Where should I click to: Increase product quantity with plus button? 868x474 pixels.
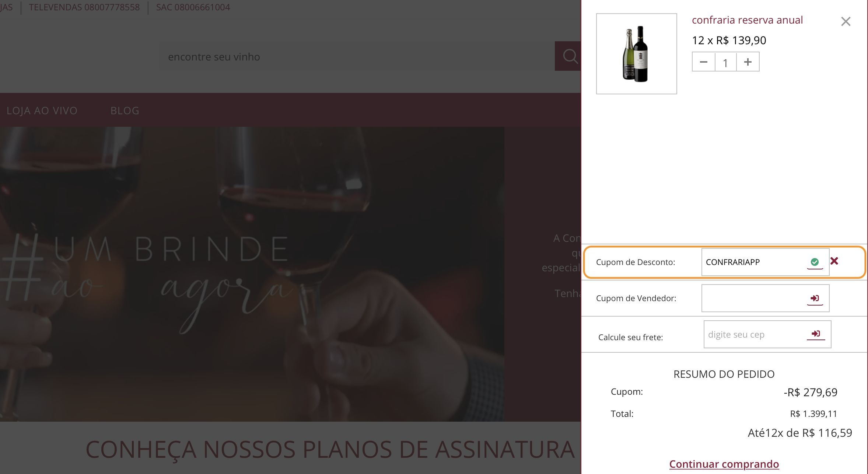pos(748,62)
